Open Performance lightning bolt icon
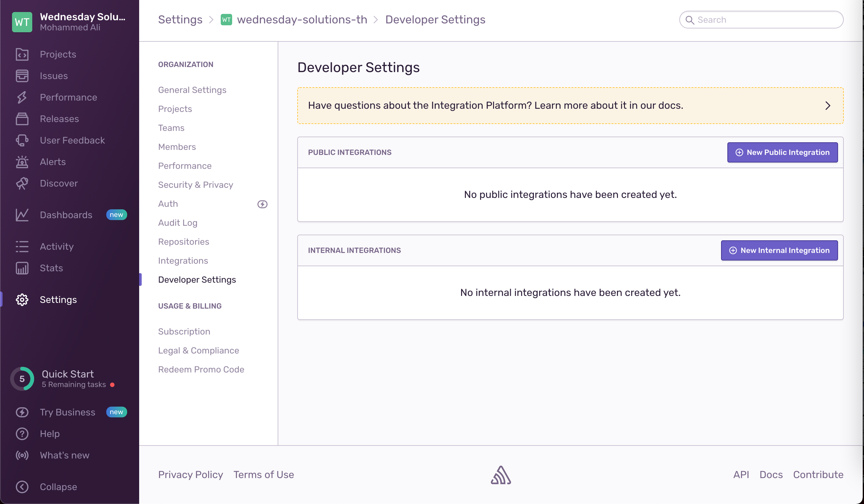Screen dimensions: 864x504 point(22,97)
